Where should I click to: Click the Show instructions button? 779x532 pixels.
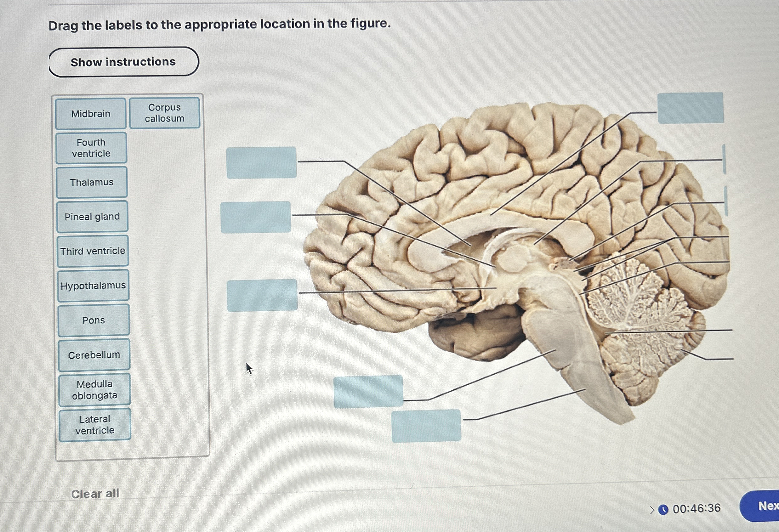pos(124,62)
